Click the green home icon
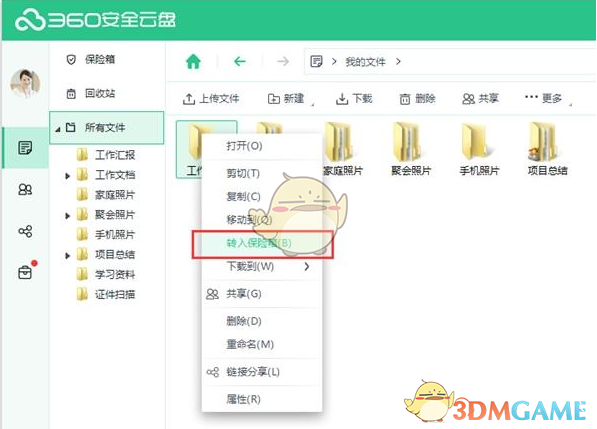The height and width of the screenshot is (429, 597). pyautogui.click(x=193, y=61)
